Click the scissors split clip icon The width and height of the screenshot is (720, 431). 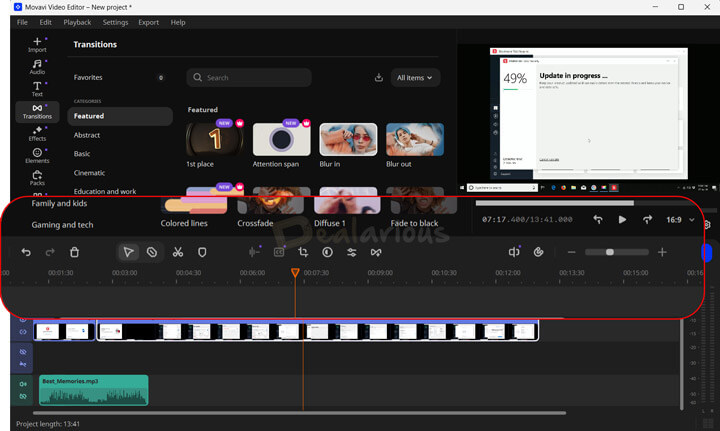(x=177, y=253)
